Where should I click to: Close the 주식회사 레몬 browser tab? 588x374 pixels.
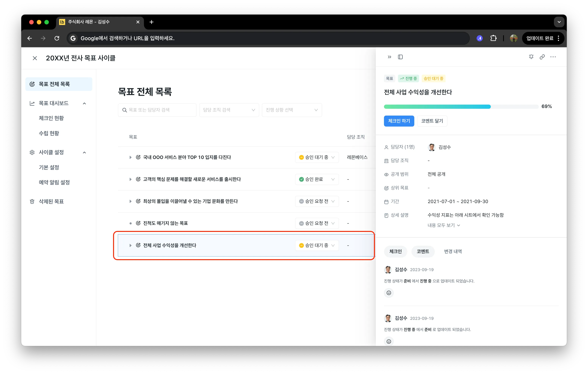[x=138, y=22]
